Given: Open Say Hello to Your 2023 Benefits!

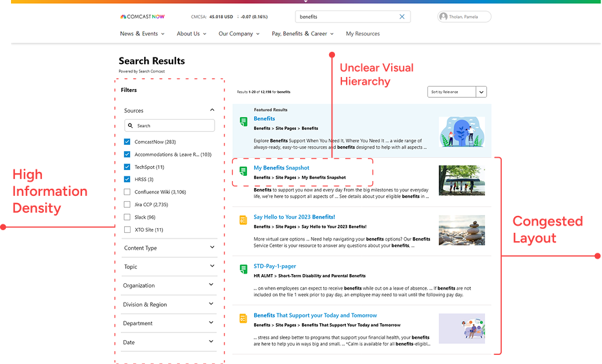Looking at the screenshot, I should tap(294, 217).
